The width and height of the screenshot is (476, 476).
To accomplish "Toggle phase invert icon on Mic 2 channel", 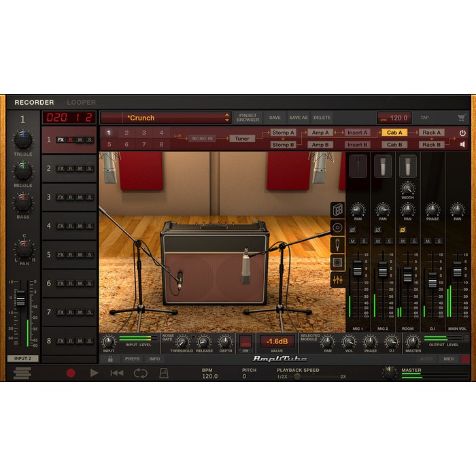I will click(x=377, y=230).
